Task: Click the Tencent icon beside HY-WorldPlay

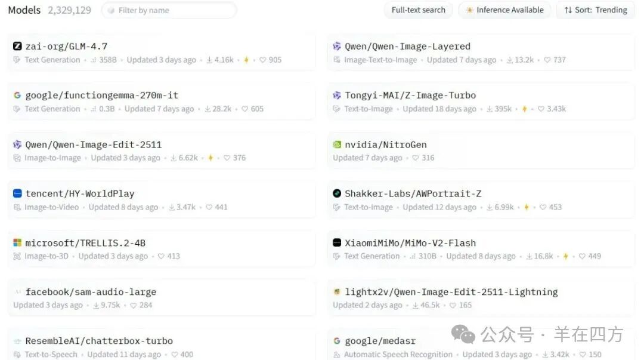Action: click(x=17, y=193)
